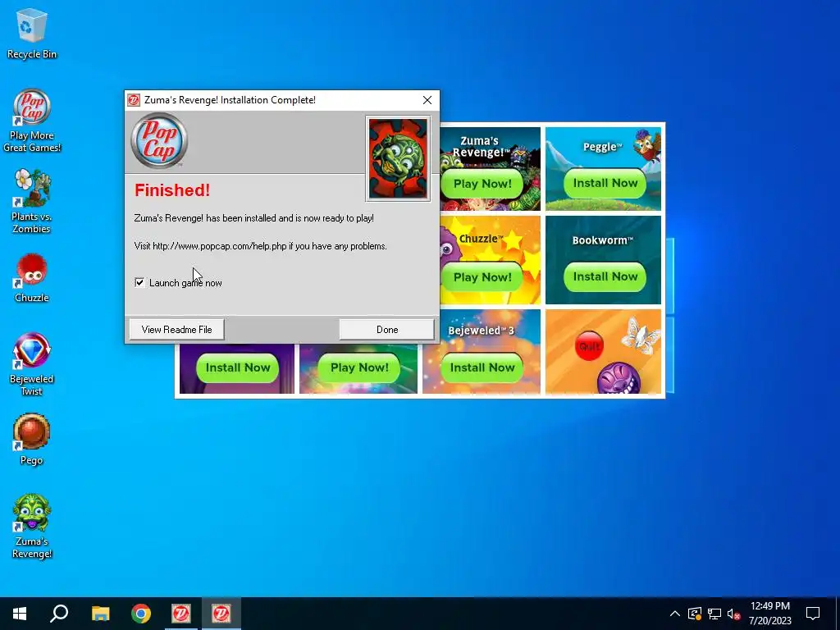840x630 pixels.
Task: Uncheck the Launch game now checkbox
Action: coord(139,282)
